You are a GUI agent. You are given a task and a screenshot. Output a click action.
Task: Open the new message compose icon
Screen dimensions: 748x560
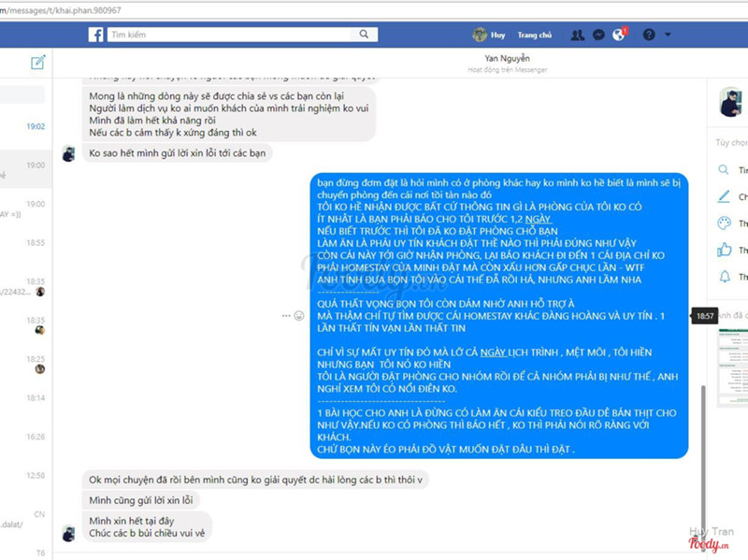click(x=37, y=63)
